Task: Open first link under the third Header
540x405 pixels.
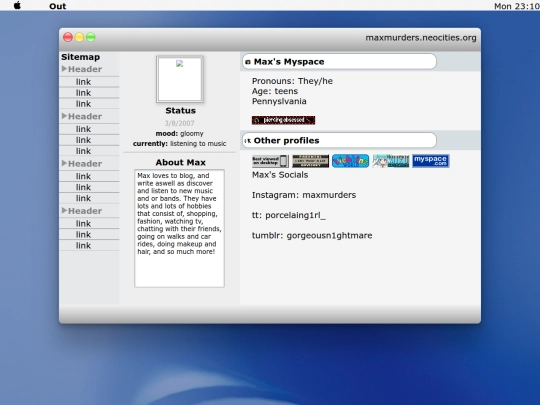Action: pos(83,176)
